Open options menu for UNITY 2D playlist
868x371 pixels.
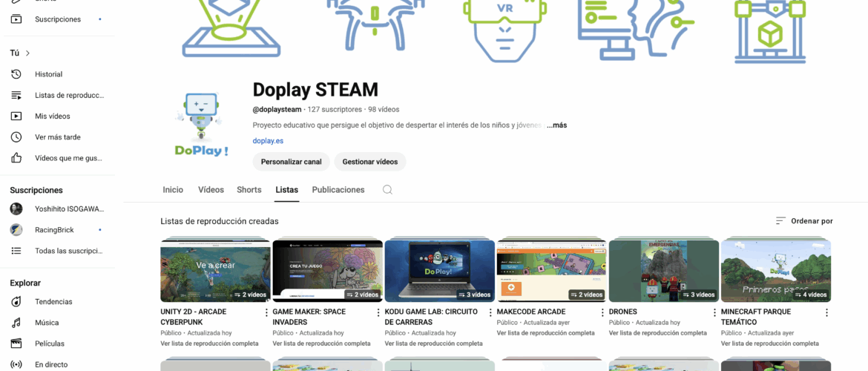tap(266, 312)
